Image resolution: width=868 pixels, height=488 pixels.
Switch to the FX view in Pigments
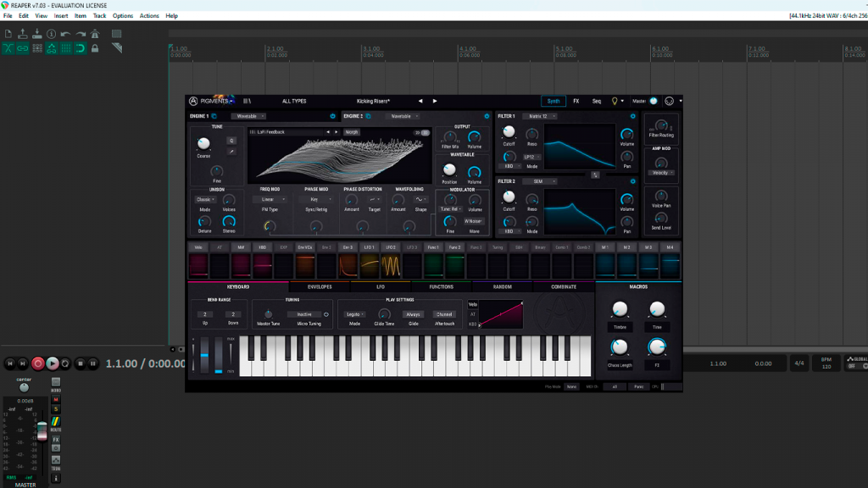click(x=576, y=102)
